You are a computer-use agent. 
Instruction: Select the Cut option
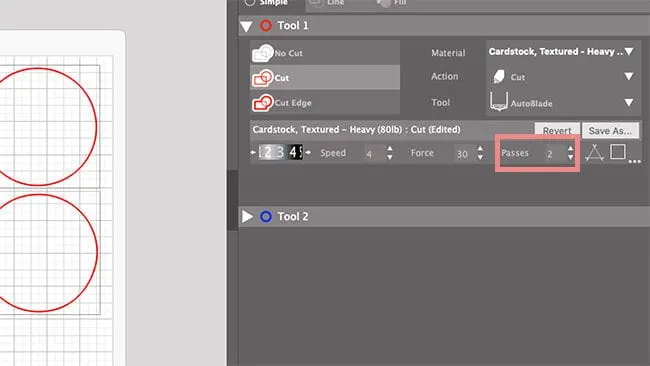[x=325, y=77]
